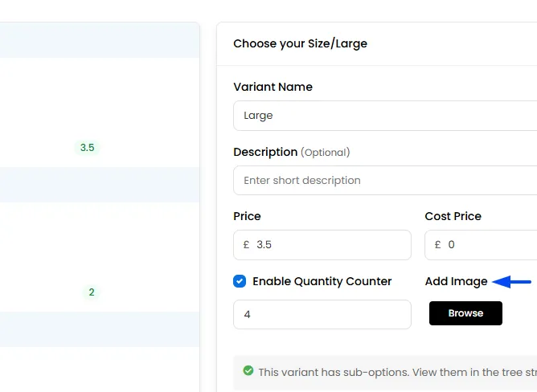Click the Enable Quantity Counter label text
537x392 pixels.
click(322, 281)
